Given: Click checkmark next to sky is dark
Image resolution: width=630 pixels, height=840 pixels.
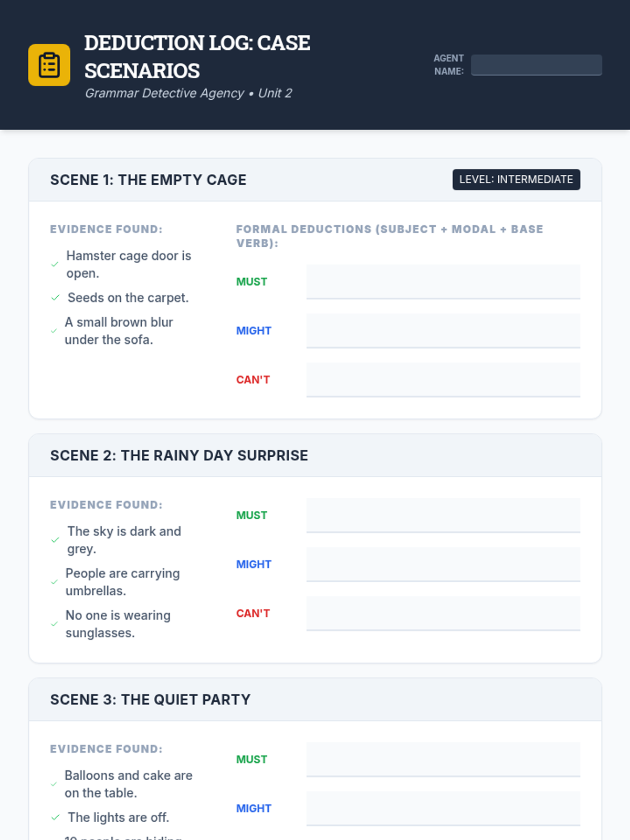Looking at the screenshot, I should (55, 540).
